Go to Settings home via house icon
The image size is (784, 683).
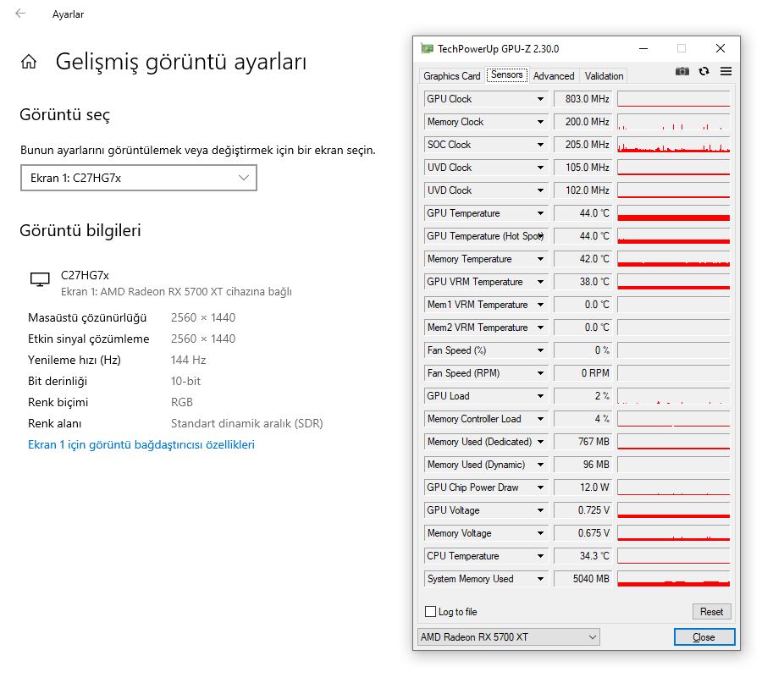point(29,62)
